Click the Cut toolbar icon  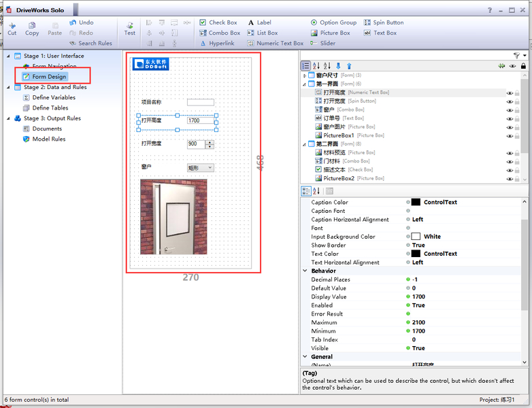(12, 26)
